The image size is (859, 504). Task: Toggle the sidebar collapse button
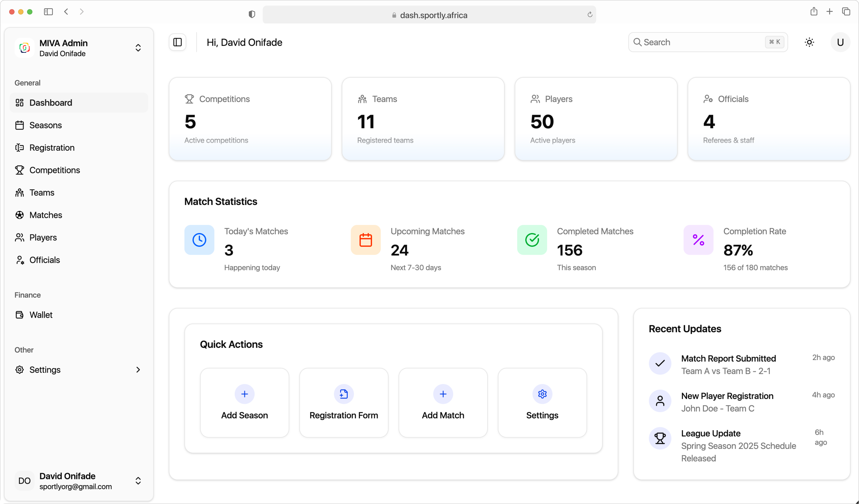click(x=177, y=42)
